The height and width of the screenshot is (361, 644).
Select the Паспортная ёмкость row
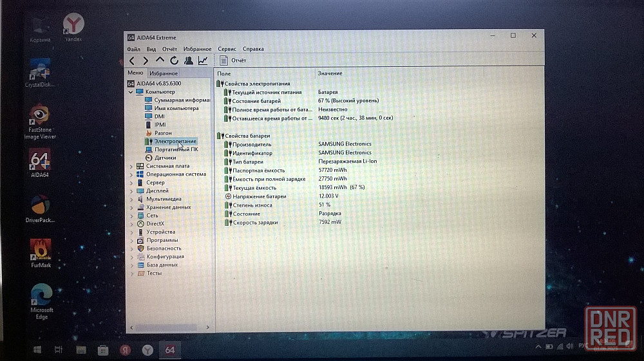click(x=285, y=171)
